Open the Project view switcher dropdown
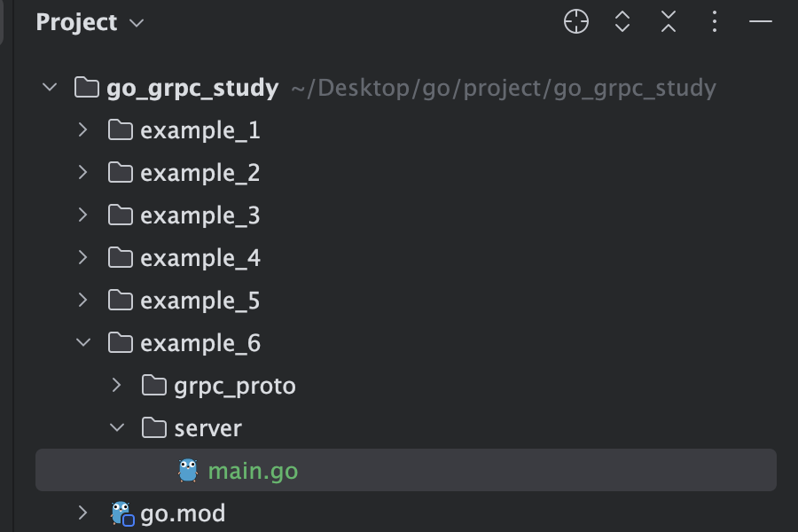The height and width of the screenshot is (532, 798). tap(135, 23)
